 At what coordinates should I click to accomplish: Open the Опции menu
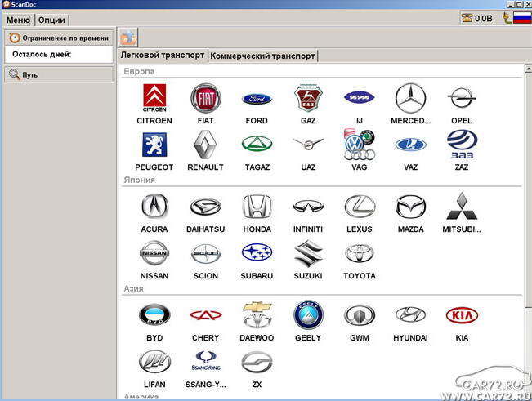(51, 20)
